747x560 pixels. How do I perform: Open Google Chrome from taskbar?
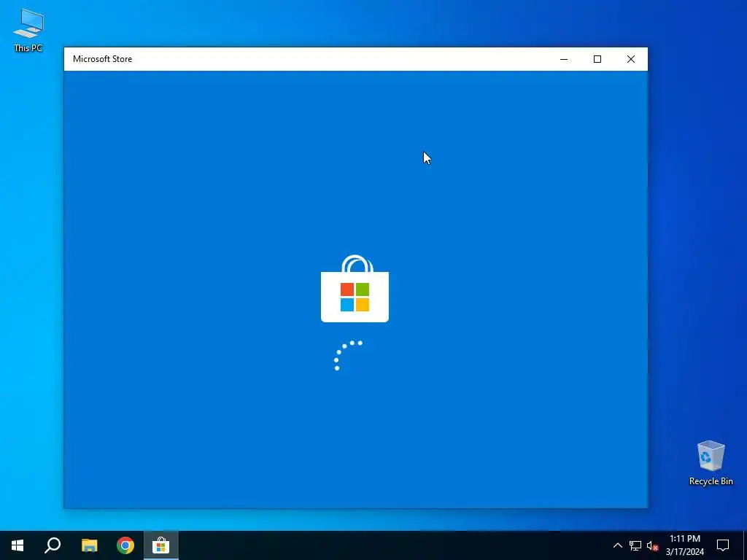125,545
